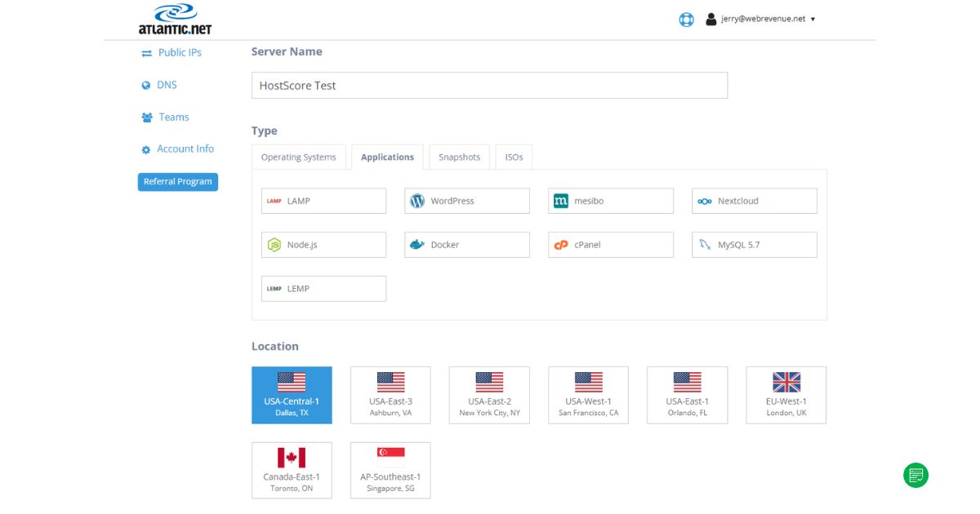The image size is (980, 514).
Task: Select the Applications tab
Action: (387, 157)
